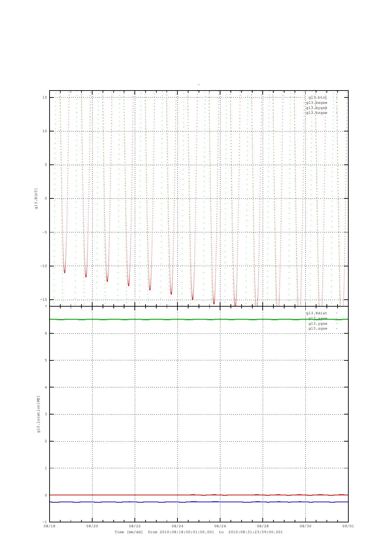This screenshot has width=392, height=555.
Task: Click the g13.Rdist legend entry
Action: [316, 313]
